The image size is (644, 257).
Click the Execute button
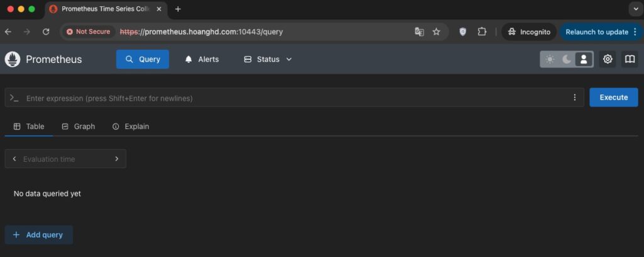614,98
